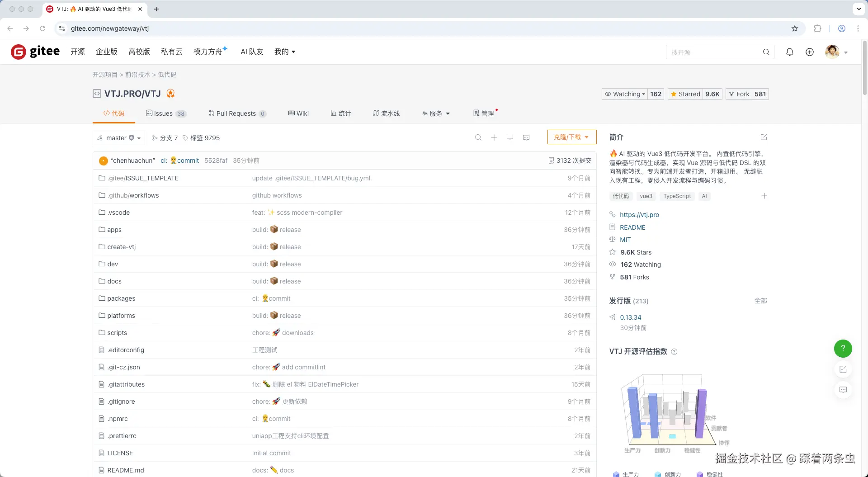This screenshot has width=868, height=477.
Task: Focus the 搜开源 search field
Action: [714, 52]
